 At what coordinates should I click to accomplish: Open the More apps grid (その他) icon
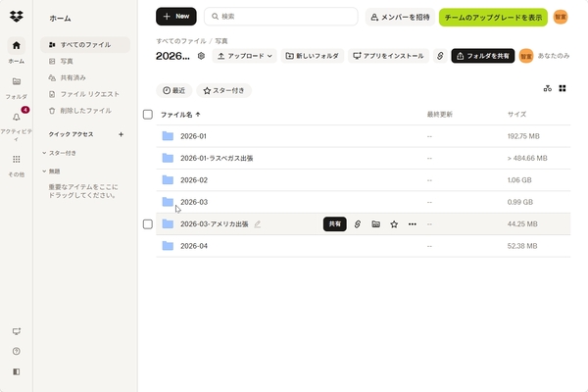[x=16, y=160]
